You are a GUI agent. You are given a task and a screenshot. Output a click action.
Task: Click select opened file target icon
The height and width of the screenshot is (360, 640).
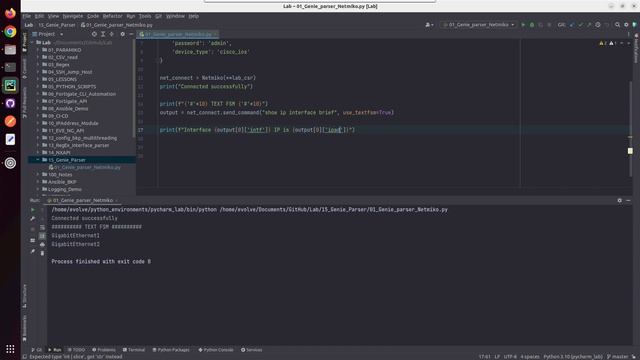[94, 34]
